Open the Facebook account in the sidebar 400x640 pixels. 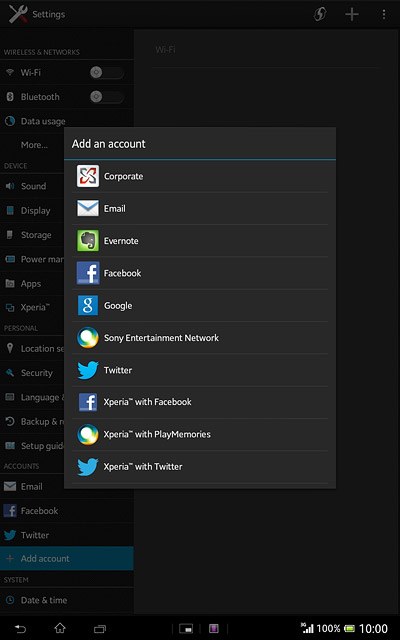(x=67, y=511)
